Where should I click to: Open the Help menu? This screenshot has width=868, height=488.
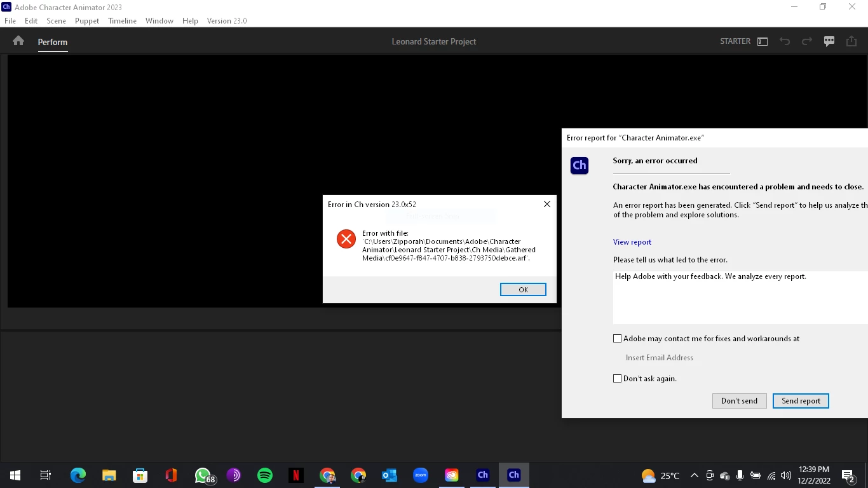point(190,21)
